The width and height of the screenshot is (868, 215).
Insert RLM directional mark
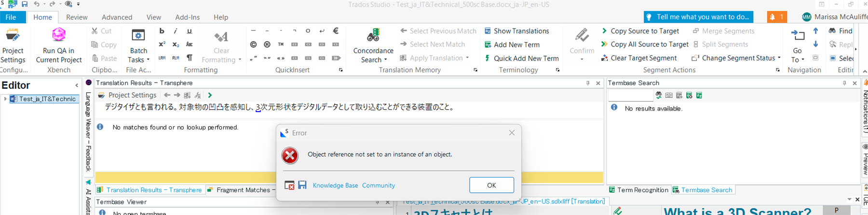click(x=176, y=58)
